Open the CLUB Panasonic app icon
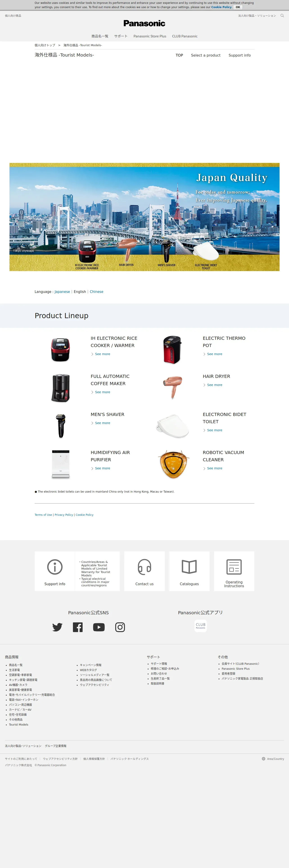Screen dimensions: 289x868 pos(201,626)
